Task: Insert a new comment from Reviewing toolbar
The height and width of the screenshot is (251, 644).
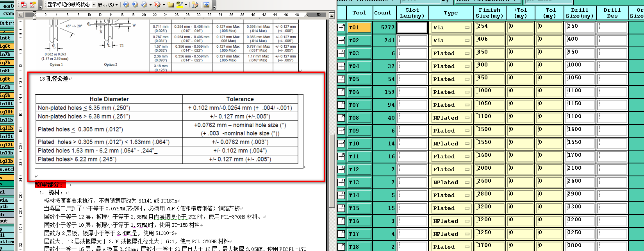Action: point(170,5)
